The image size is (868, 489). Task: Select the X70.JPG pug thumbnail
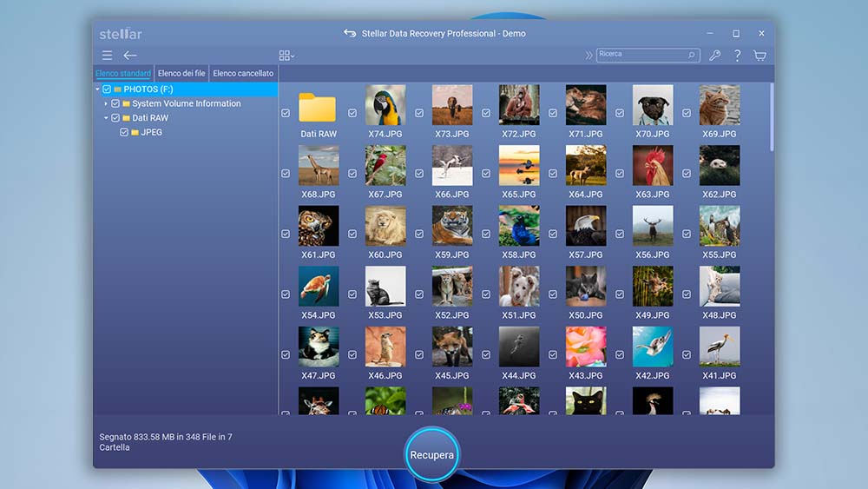tap(653, 105)
